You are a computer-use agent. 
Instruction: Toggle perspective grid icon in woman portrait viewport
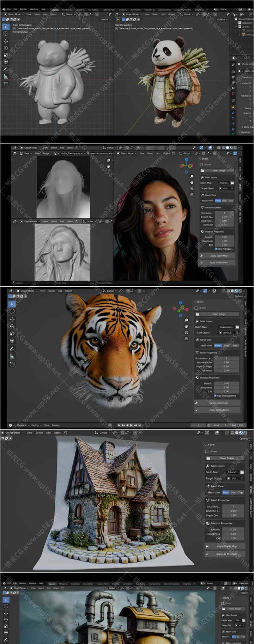pos(192,194)
